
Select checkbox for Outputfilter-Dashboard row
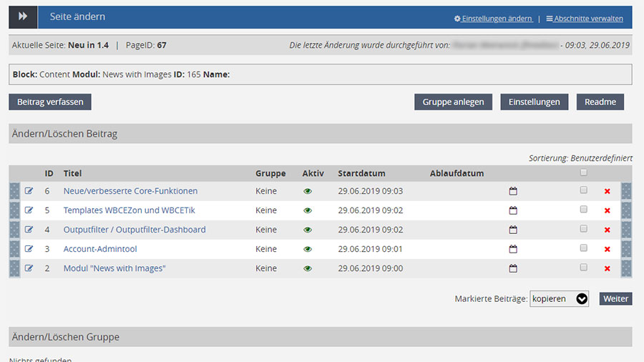click(584, 229)
